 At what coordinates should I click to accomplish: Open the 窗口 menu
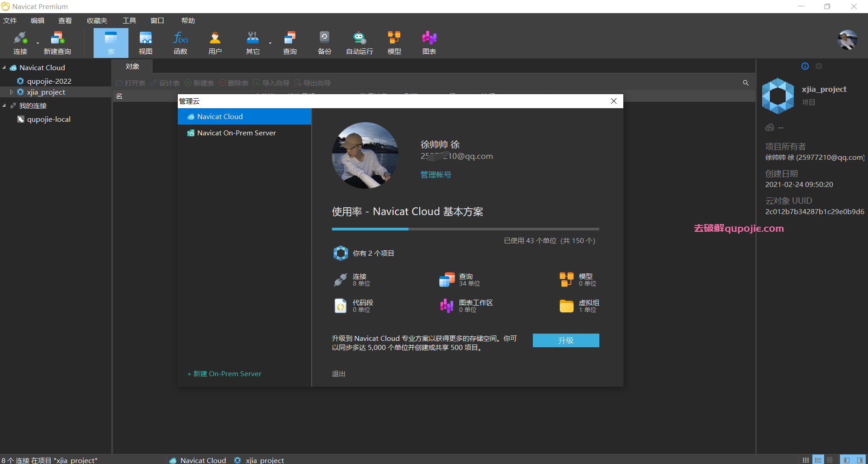[x=157, y=21]
